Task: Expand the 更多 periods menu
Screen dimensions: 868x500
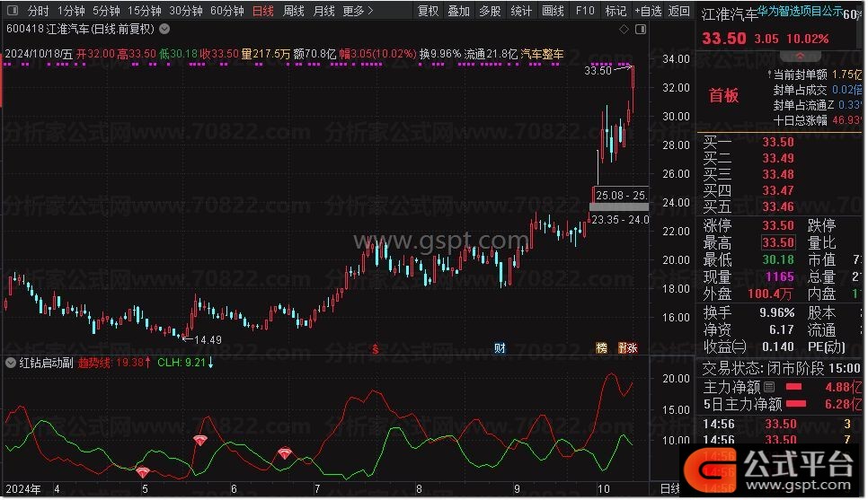Action: [x=358, y=11]
